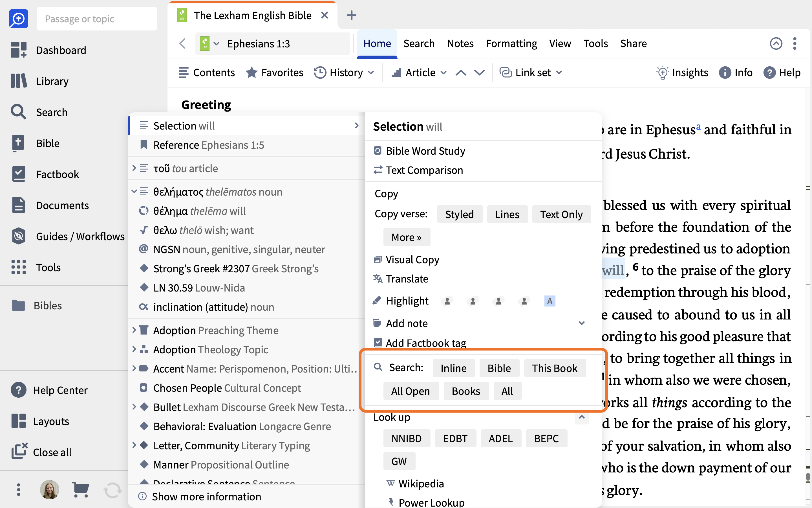Viewport: 812px width, 508px height.
Task: Open the shopping cart
Action: (x=81, y=490)
